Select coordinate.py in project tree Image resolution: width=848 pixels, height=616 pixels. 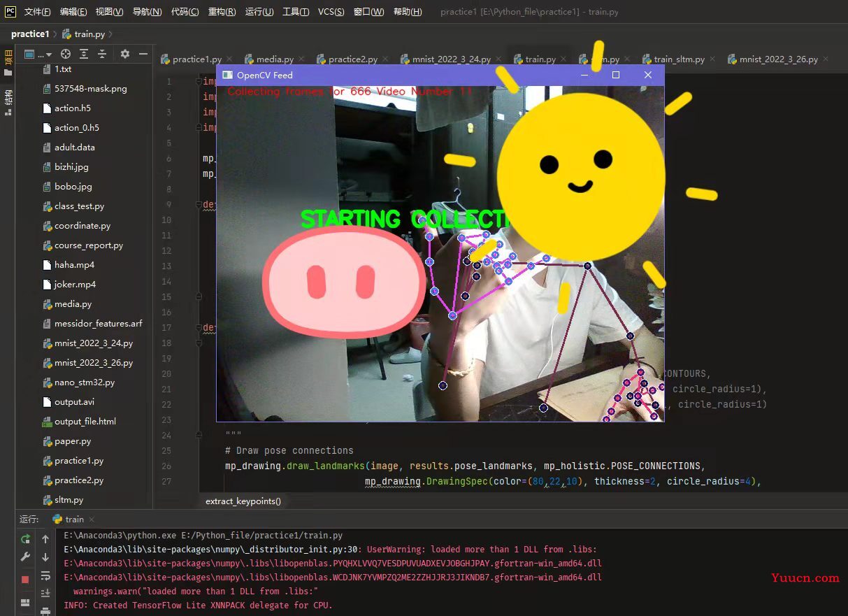pos(82,226)
